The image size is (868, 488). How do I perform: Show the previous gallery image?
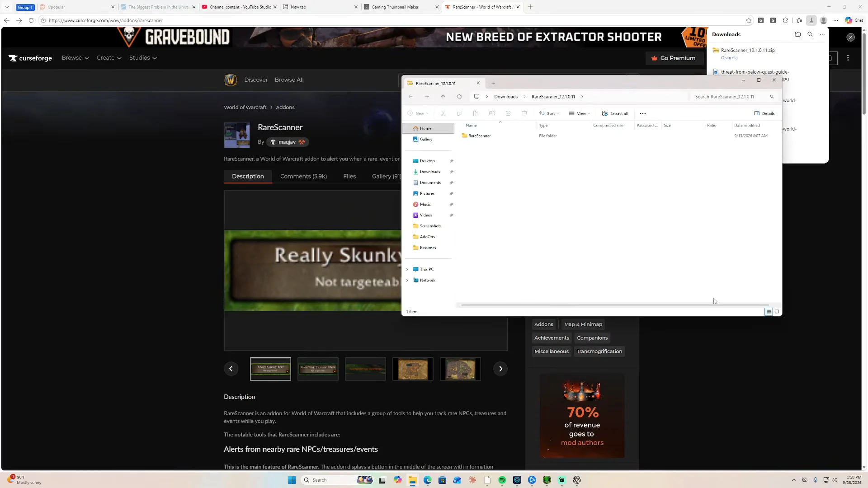pyautogui.click(x=231, y=369)
